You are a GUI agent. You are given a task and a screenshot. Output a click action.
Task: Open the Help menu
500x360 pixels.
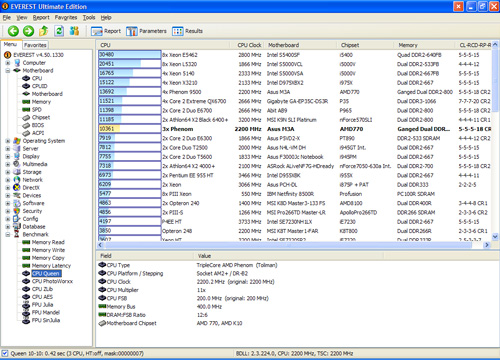click(106, 17)
